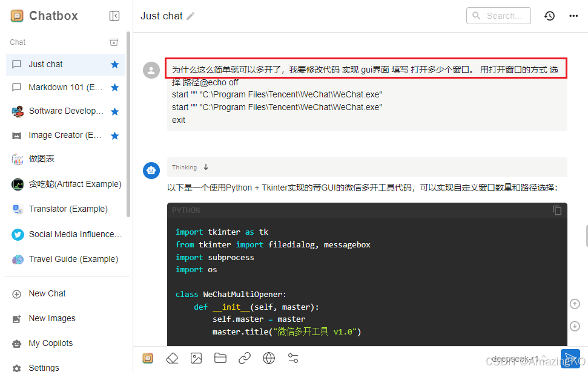The width and height of the screenshot is (588, 372).
Task: Toggle the star on Software Developer
Action: 114,112
